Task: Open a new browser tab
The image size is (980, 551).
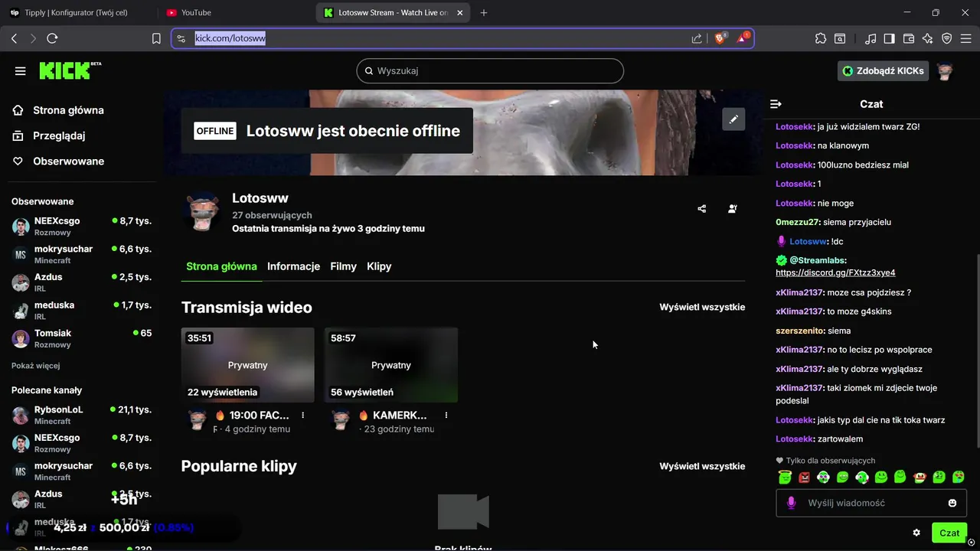Action: click(x=484, y=12)
